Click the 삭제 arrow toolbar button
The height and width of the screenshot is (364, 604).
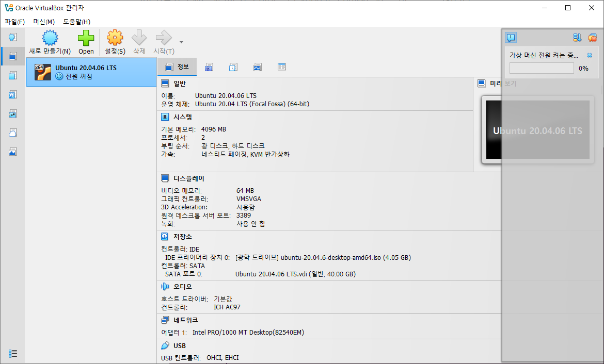139,42
